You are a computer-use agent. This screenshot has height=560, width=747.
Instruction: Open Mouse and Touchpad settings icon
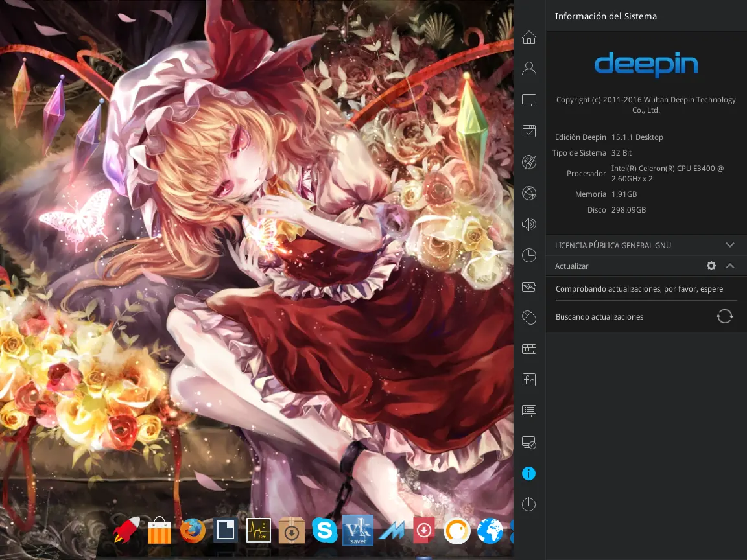[529, 318]
